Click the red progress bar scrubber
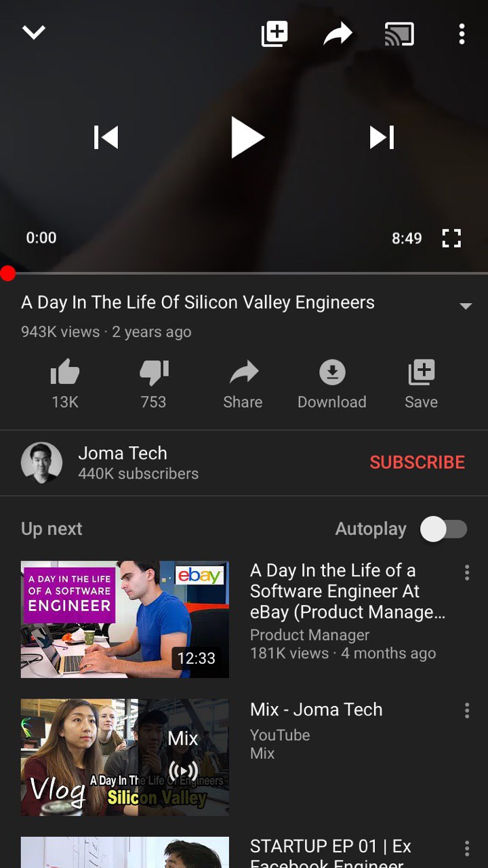The height and width of the screenshot is (868, 488). pos(7,273)
